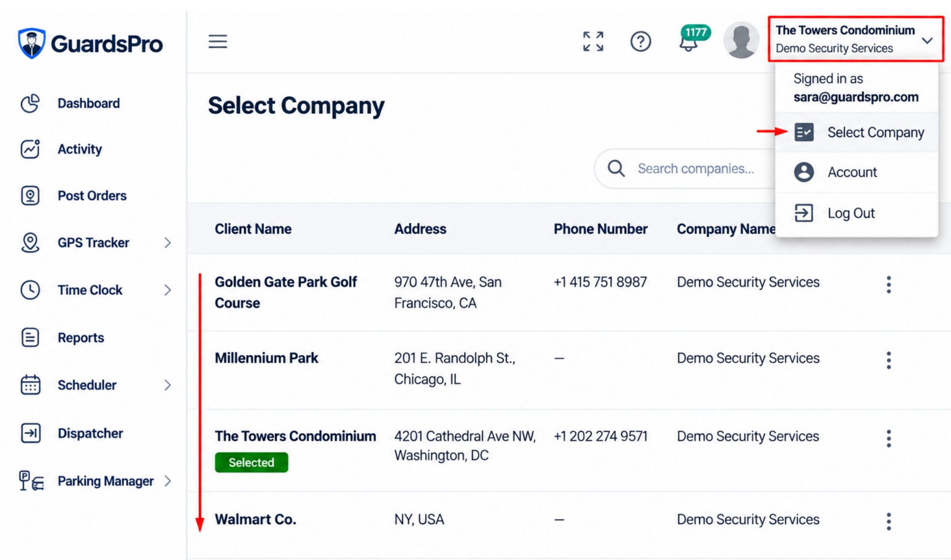
Task: Open actions menu for Walmart Co. row
Action: (x=888, y=521)
